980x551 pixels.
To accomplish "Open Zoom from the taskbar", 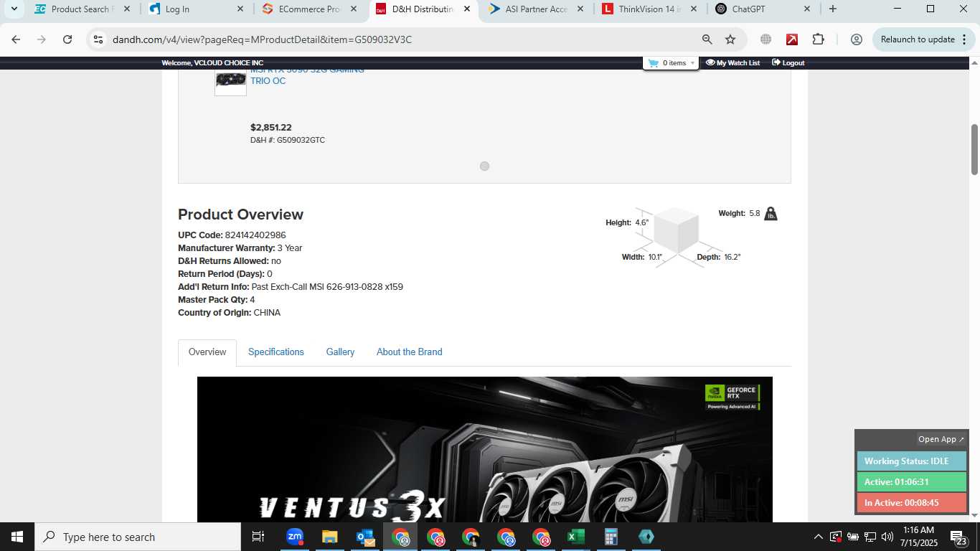I will click(295, 537).
